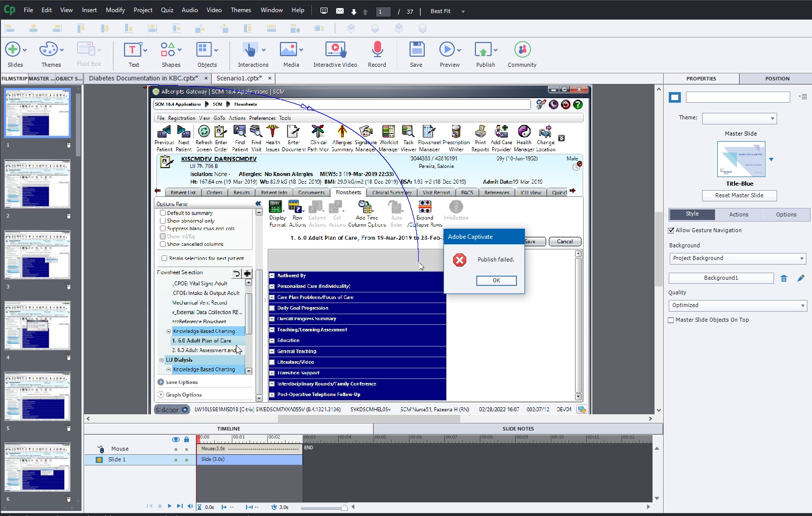Click the Media toolbar icon

point(289,50)
